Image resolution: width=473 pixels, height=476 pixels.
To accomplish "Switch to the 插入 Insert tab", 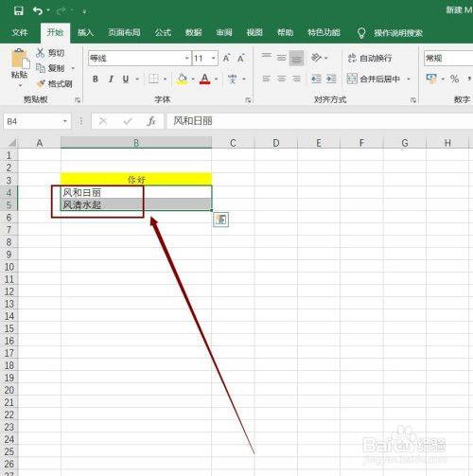I will point(85,32).
